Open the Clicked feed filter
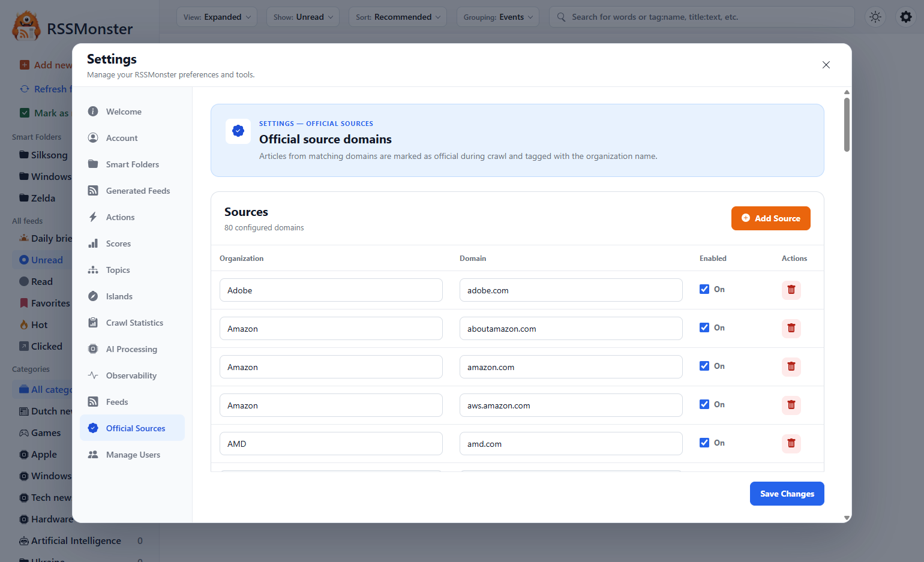This screenshot has height=562, width=924. click(x=41, y=346)
